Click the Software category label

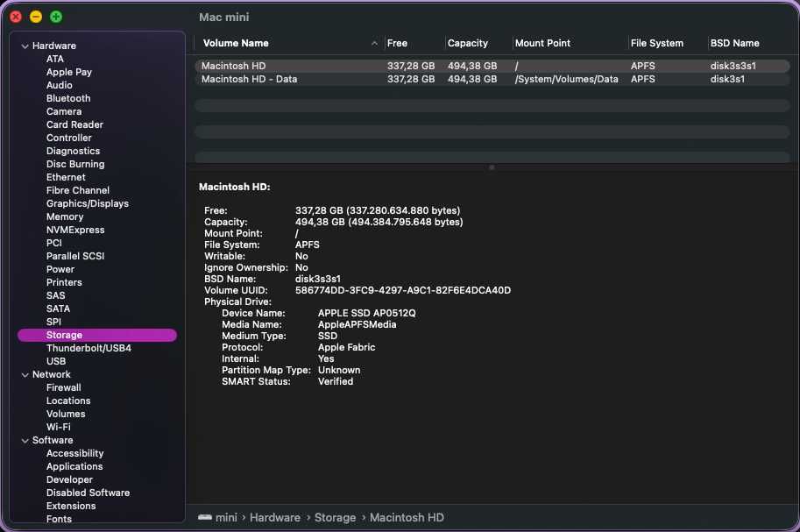coord(53,441)
